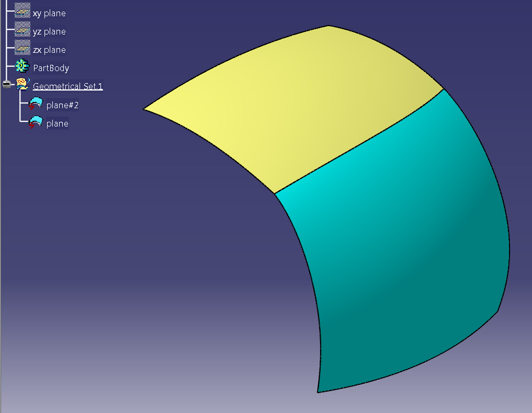Pick the zx plane icon
This screenshot has width=532, height=413.
(x=22, y=50)
